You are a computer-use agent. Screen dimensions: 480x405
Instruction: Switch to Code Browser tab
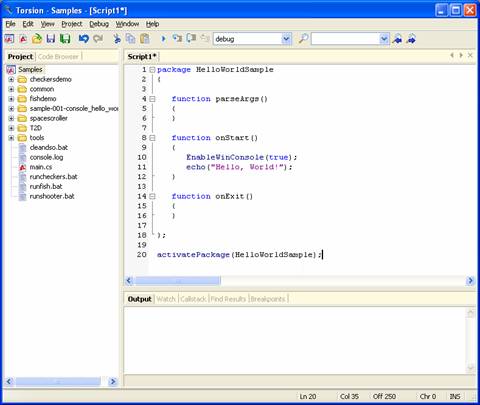click(58, 57)
